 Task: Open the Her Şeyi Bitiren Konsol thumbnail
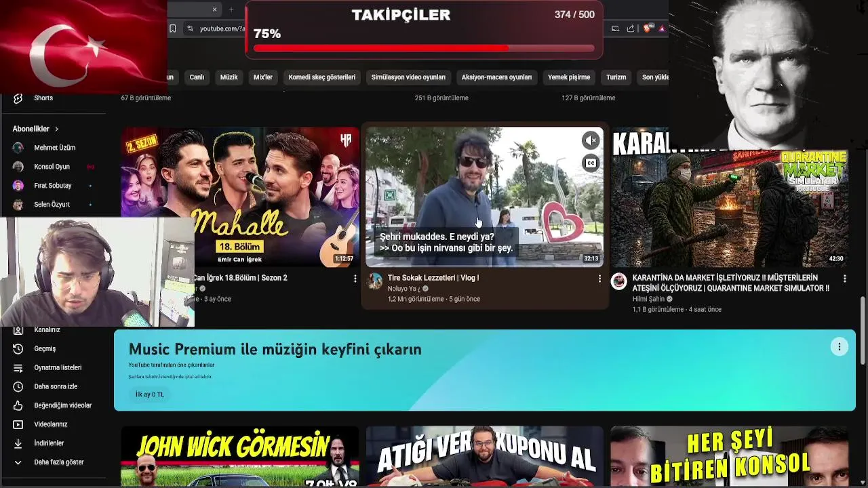coord(730,457)
